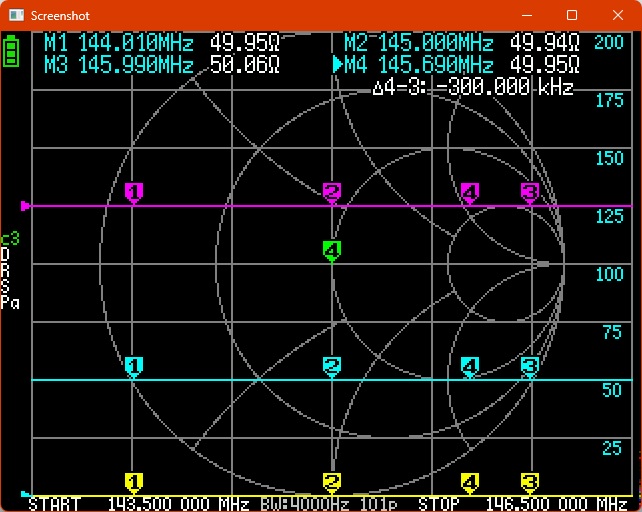Screen dimensions: 642x512
Task: Click the green Smith chart marker 4
Action: 332,249
